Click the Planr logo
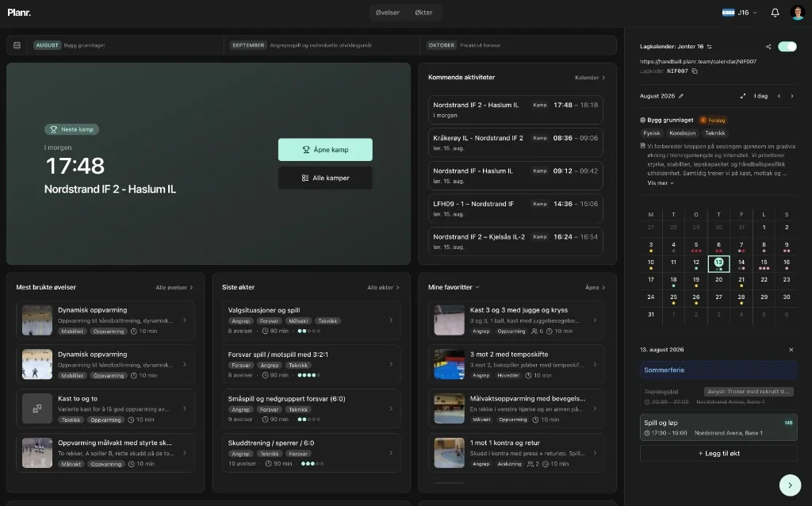The height and width of the screenshot is (506, 812). point(19,13)
